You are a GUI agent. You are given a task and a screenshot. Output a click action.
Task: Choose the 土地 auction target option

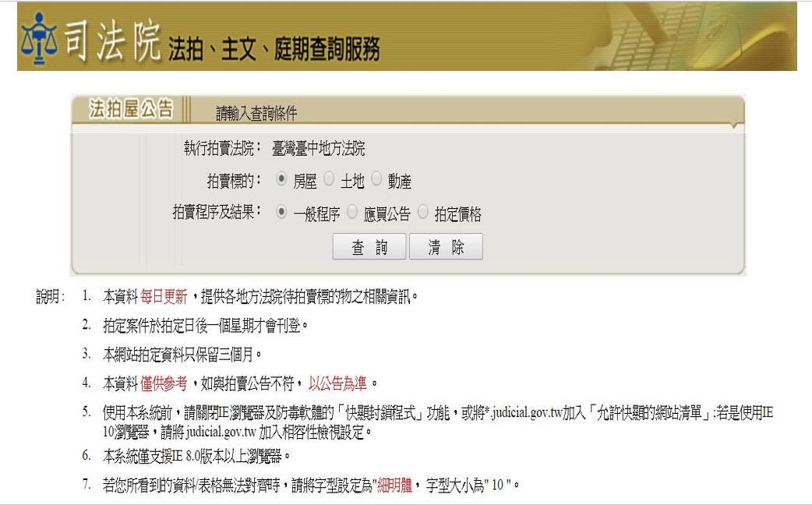[x=329, y=181]
